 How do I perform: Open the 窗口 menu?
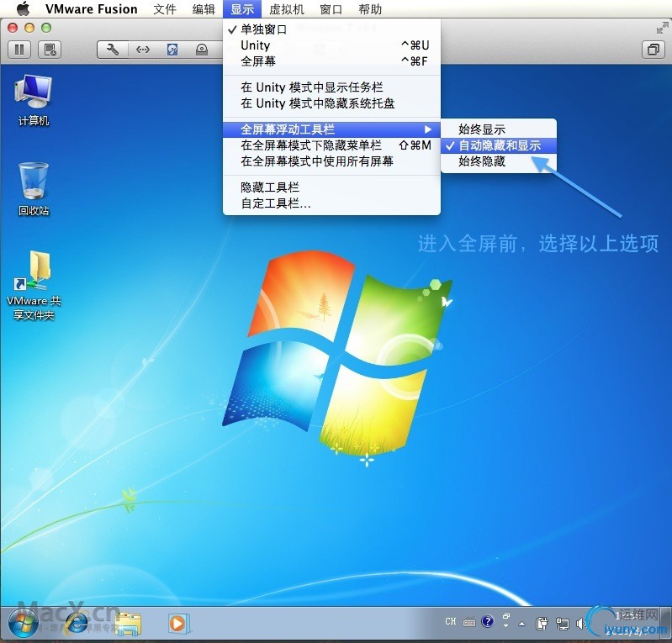tap(331, 9)
